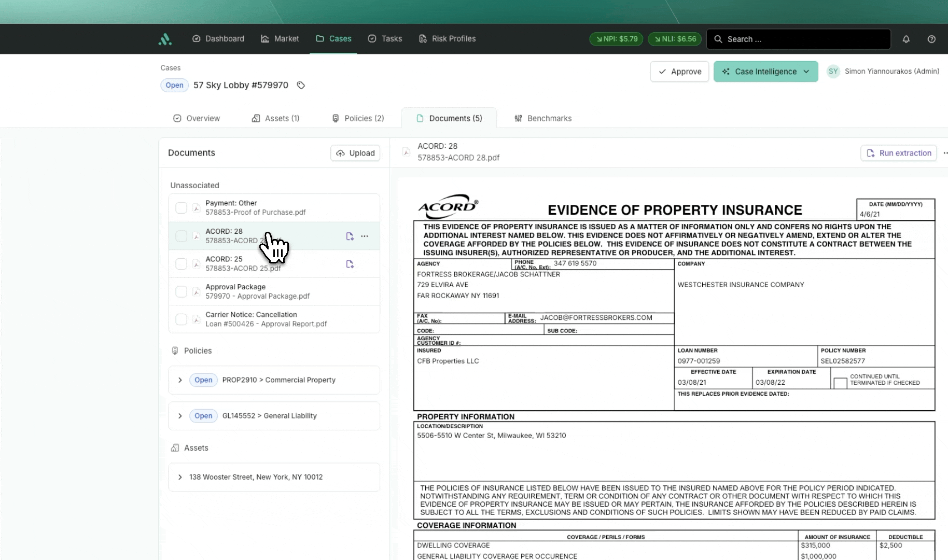Expand the 138 Wooster Street asset
The width and height of the screenshot is (948, 560).
point(180,477)
